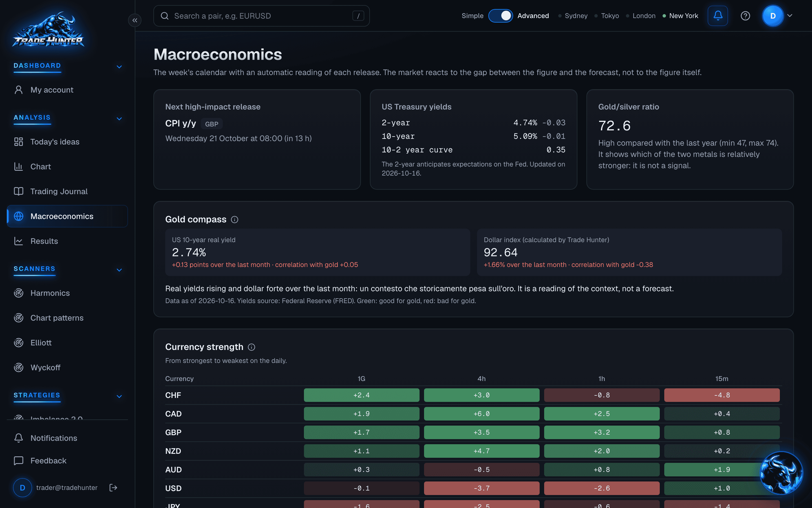Open the bull chat assistant bubble
The width and height of the screenshot is (812, 508).
782,473
